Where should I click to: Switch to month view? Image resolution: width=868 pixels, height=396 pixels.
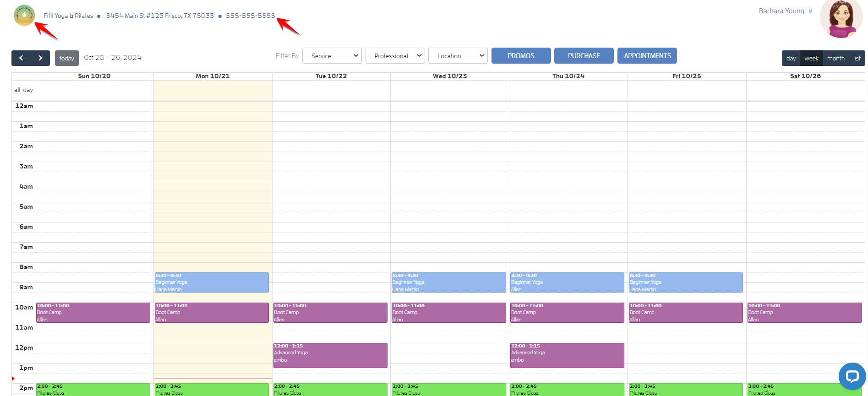[836, 58]
